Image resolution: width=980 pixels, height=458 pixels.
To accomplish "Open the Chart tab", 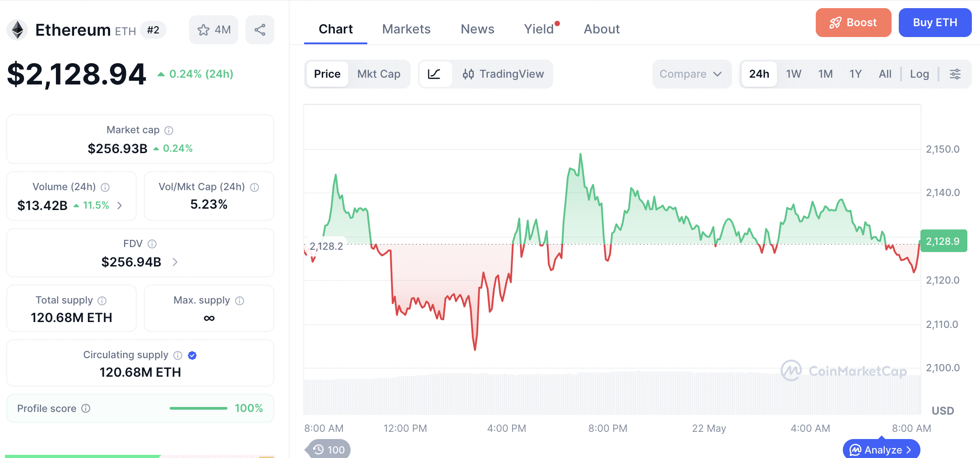I will click(336, 29).
